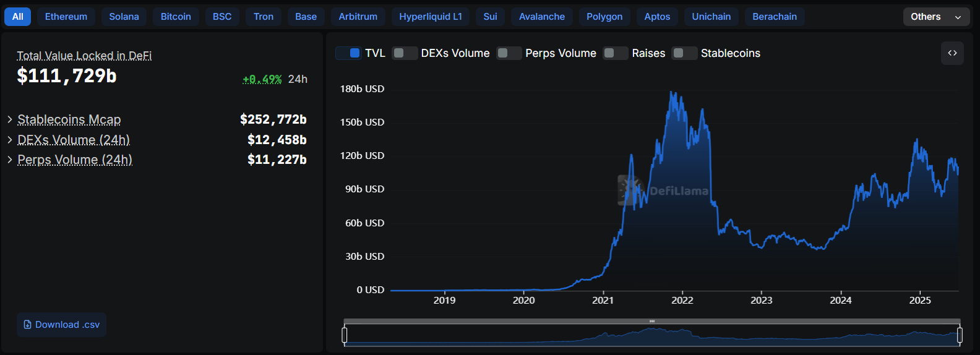The width and height of the screenshot is (980, 355).
Task: Select the Ethereum chain tab
Action: click(x=66, y=17)
